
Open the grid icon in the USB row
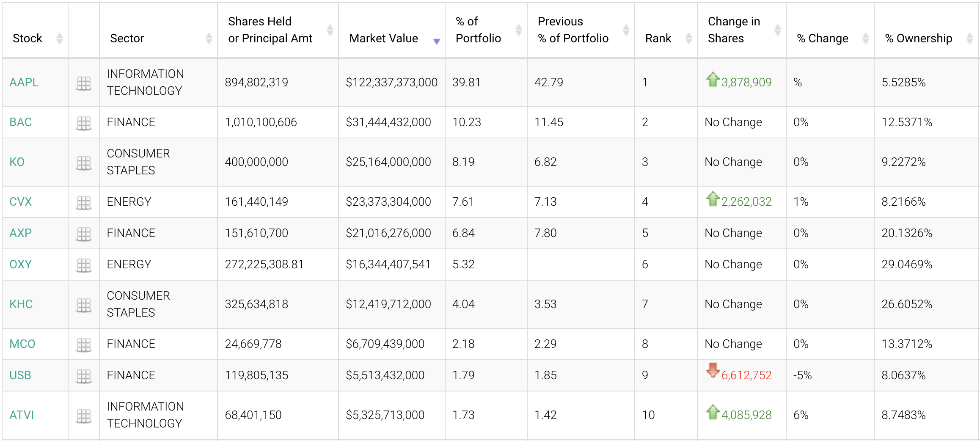84,376
